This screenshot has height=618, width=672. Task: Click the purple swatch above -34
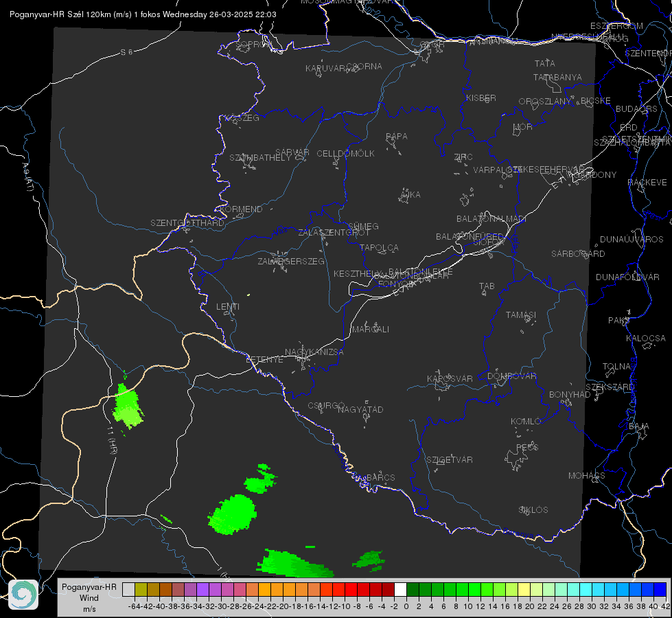(202, 589)
